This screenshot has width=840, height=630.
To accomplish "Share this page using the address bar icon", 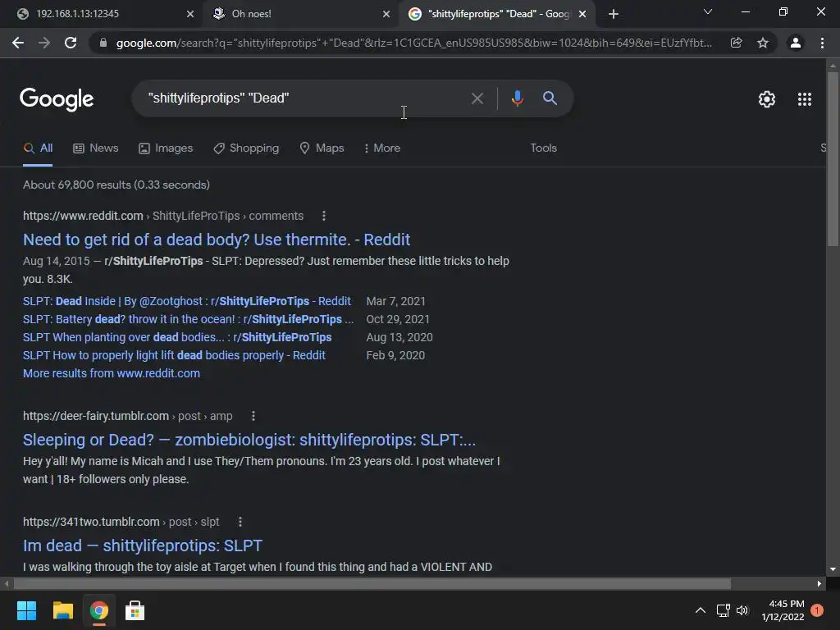I will tap(736, 43).
